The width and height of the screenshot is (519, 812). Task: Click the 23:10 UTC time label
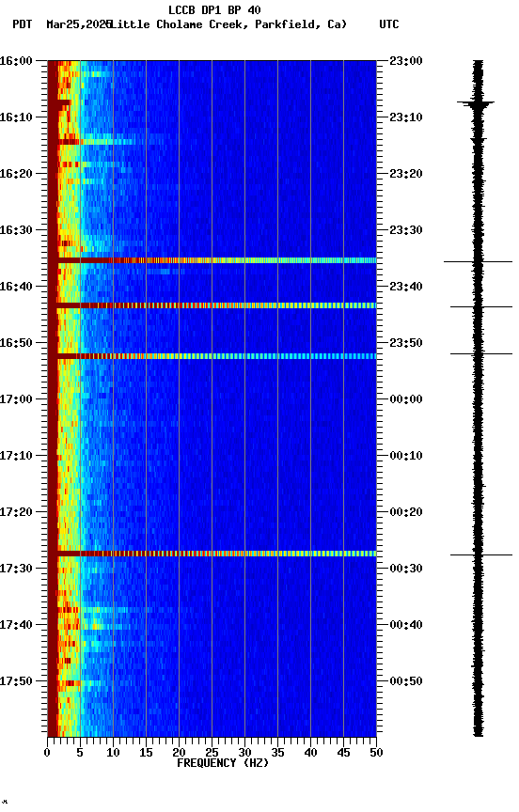406,117
